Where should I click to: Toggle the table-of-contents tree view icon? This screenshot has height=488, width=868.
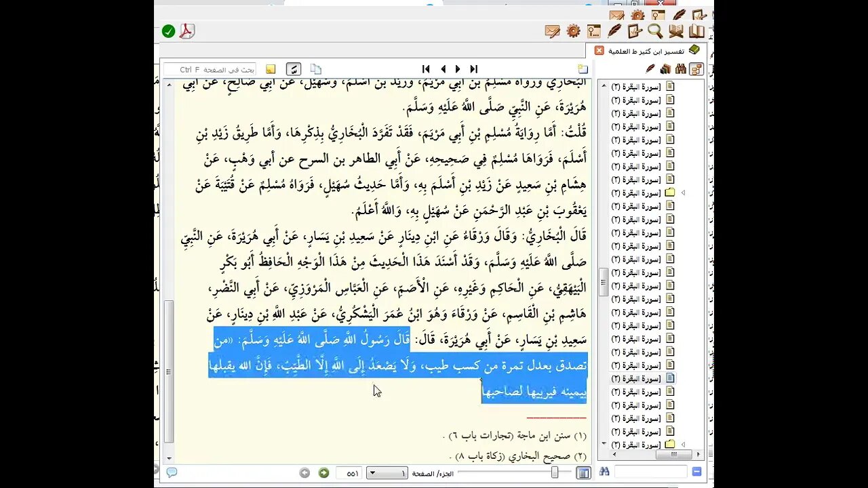[696, 69]
